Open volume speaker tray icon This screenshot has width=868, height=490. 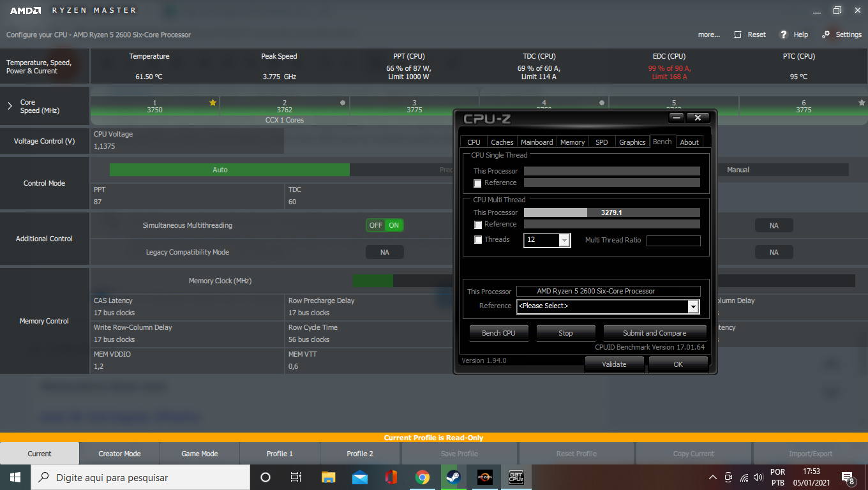click(758, 477)
